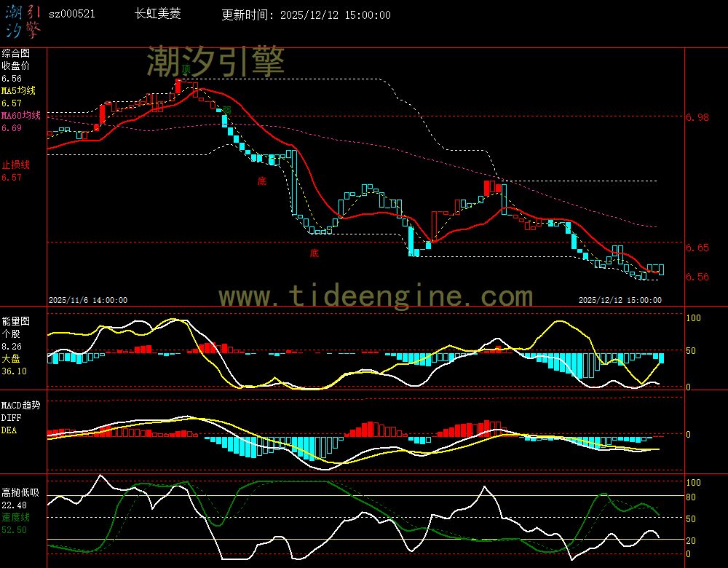Expand the MACD趋势 panel label

coord(20,405)
